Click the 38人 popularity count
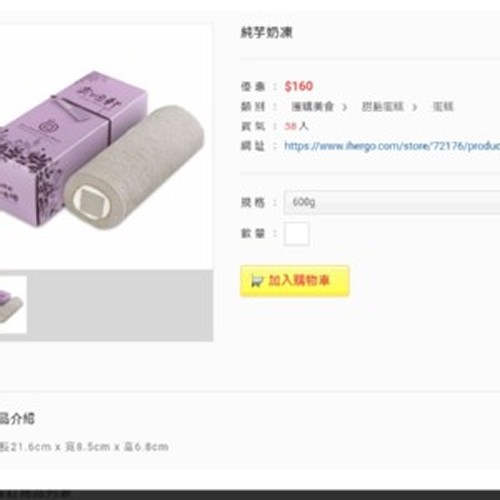The image size is (500, 500). point(296,126)
